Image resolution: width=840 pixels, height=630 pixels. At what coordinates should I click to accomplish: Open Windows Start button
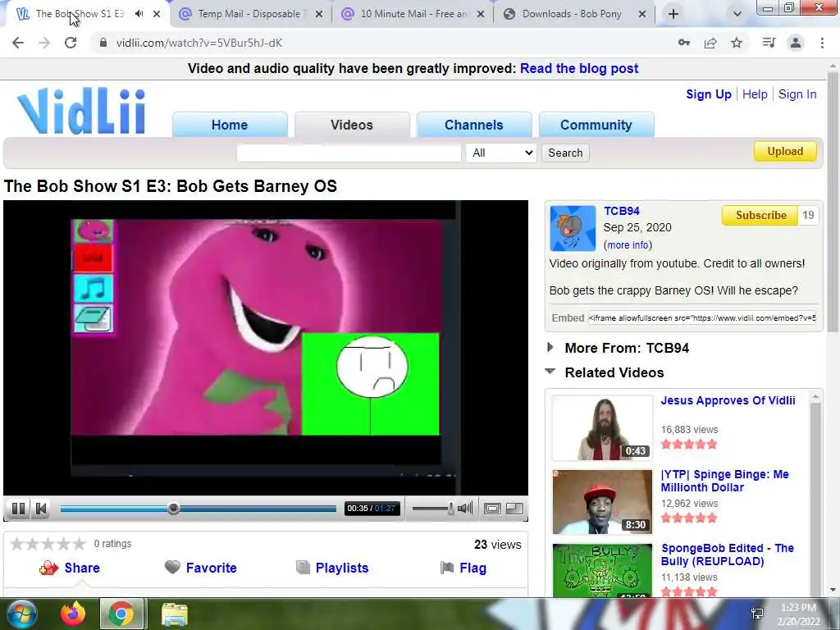pos(21,614)
